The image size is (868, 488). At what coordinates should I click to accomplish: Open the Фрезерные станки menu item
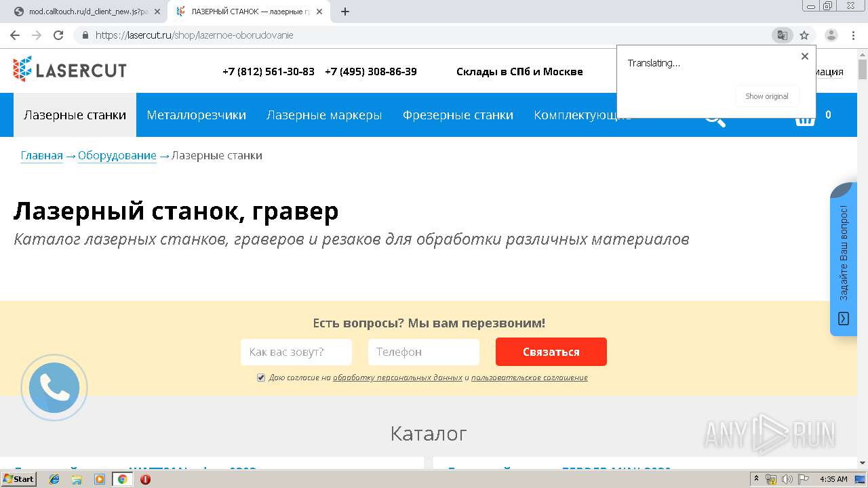(458, 115)
